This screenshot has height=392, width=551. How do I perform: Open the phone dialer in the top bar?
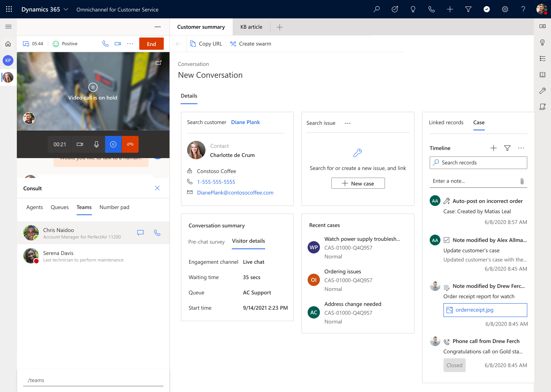(x=431, y=9)
